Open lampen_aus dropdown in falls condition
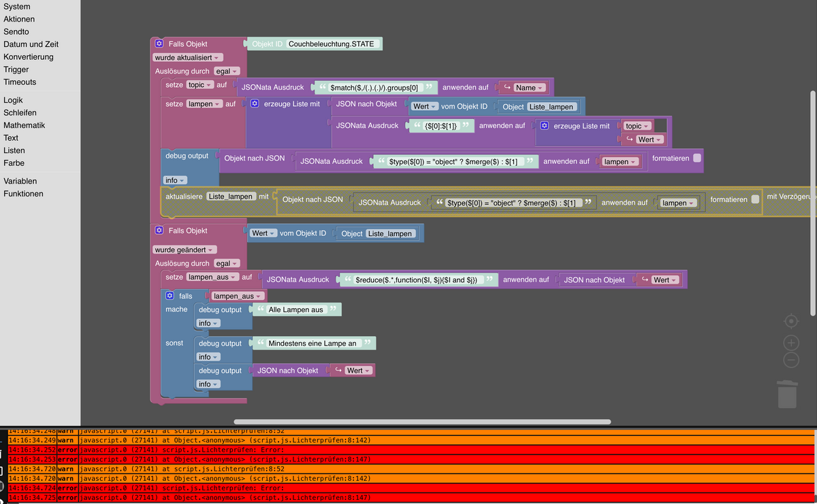 (238, 296)
